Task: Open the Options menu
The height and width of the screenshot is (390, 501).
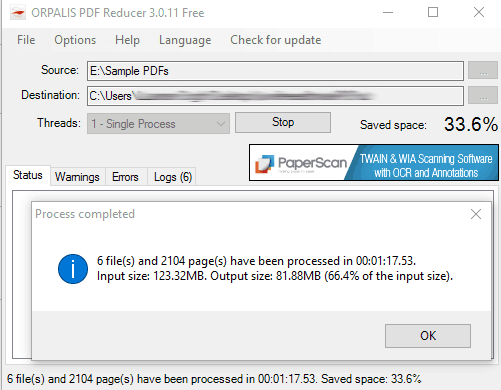Action: point(75,40)
